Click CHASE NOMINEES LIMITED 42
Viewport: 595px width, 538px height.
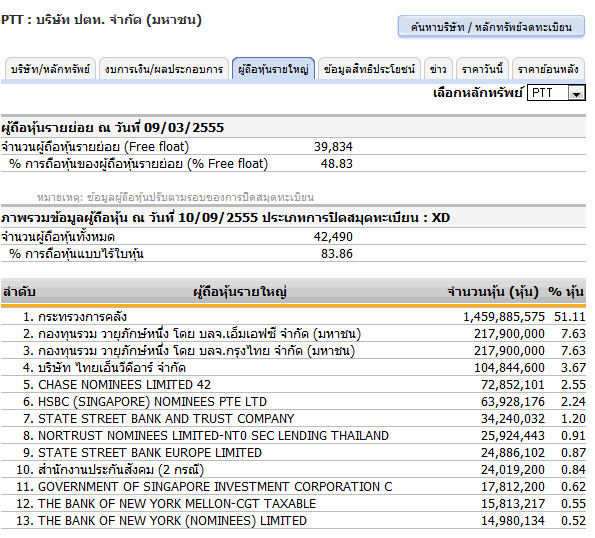[x=124, y=385]
